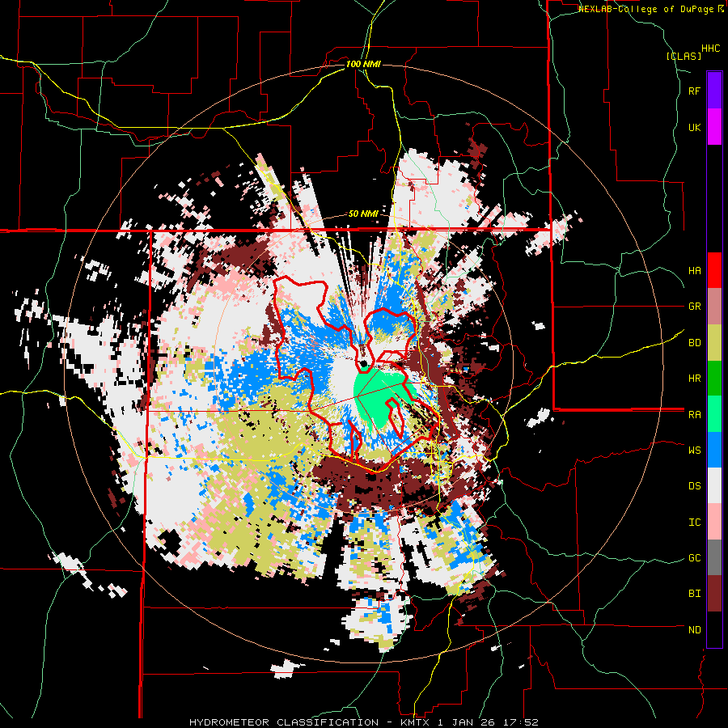Select the BD olive legend block
728x728 pixels.
pos(714,343)
